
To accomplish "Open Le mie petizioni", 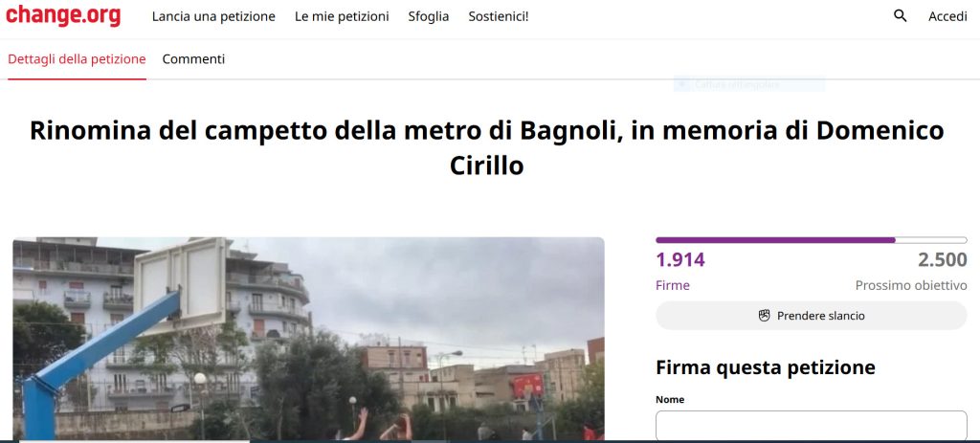I will pyautogui.click(x=342, y=17).
